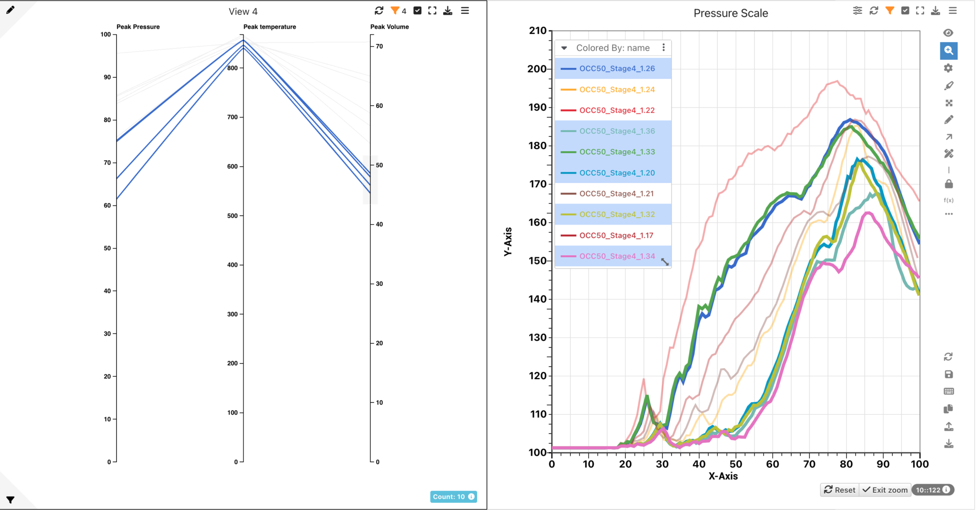The image size is (980, 510).
Task: Toggle the selection checkbox icon in View 4 toolbar
Action: 417,10
